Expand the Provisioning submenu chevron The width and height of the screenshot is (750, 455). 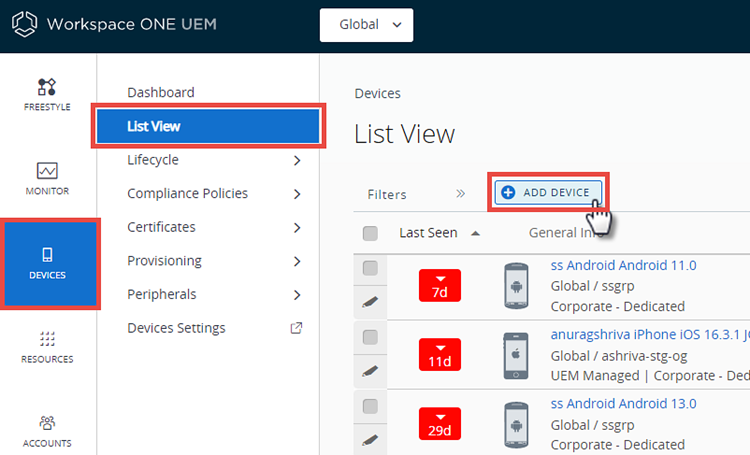point(297,261)
